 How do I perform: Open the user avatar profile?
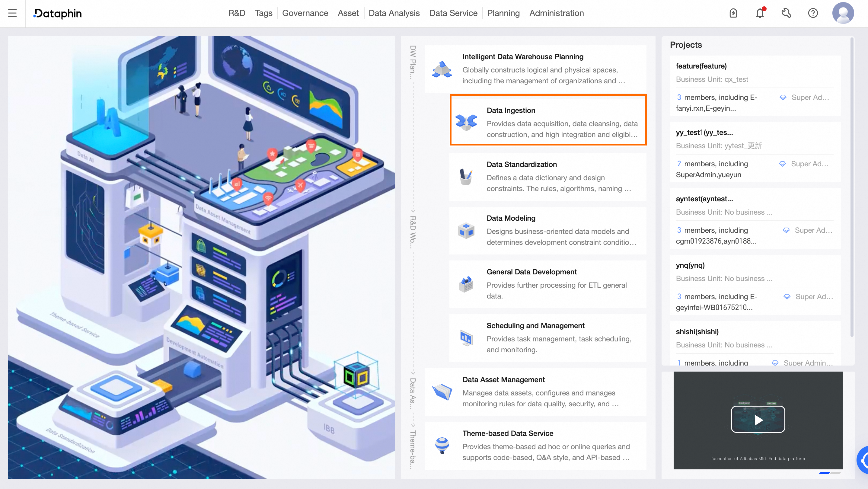click(843, 13)
